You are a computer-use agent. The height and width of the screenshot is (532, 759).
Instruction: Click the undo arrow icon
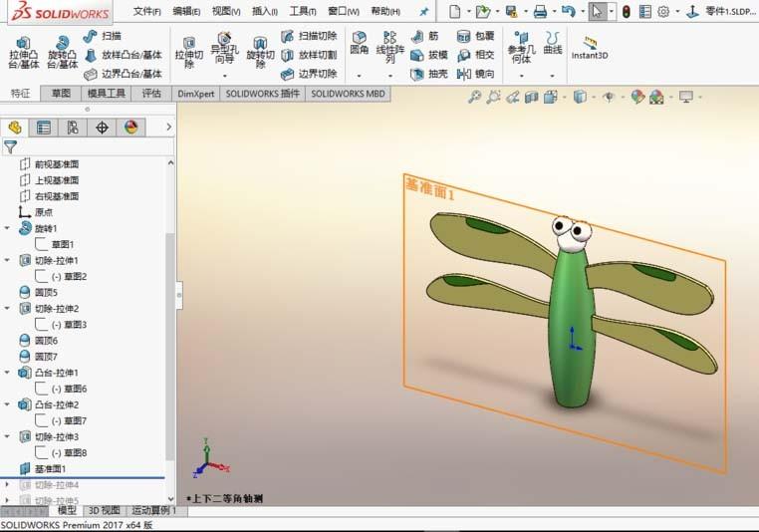pyautogui.click(x=569, y=11)
